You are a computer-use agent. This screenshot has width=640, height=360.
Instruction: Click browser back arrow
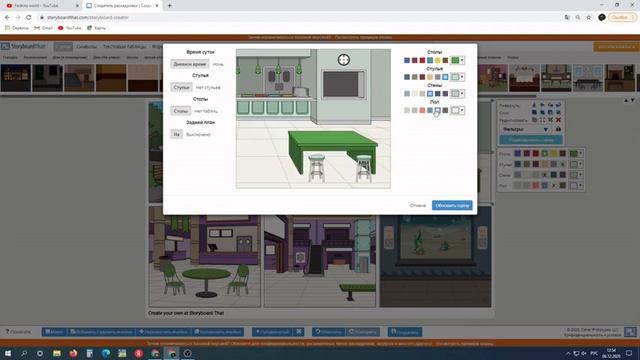tap(7, 18)
